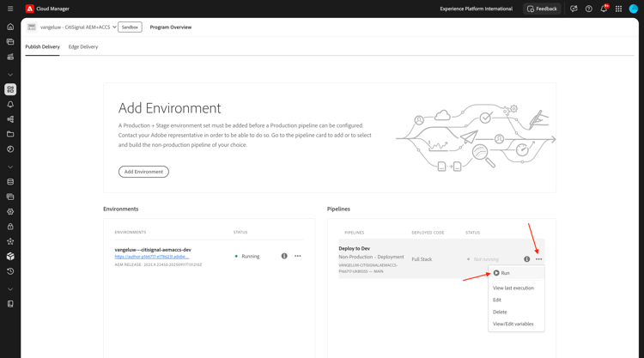Screen dimensions: 644x358
Task: Choose View last execution menu entry
Action: pos(513,288)
